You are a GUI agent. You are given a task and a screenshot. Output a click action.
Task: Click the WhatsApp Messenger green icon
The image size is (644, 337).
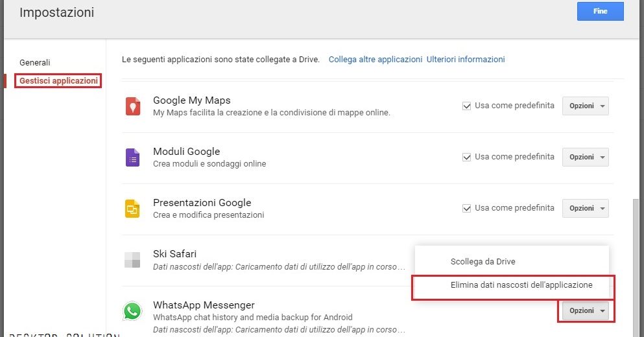point(132,311)
